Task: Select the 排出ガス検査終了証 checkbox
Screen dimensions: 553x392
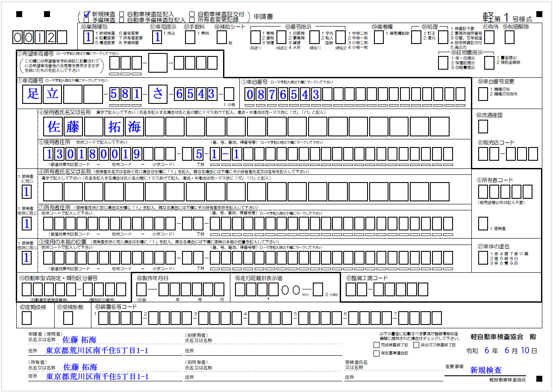Action: (x=416, y=345)
